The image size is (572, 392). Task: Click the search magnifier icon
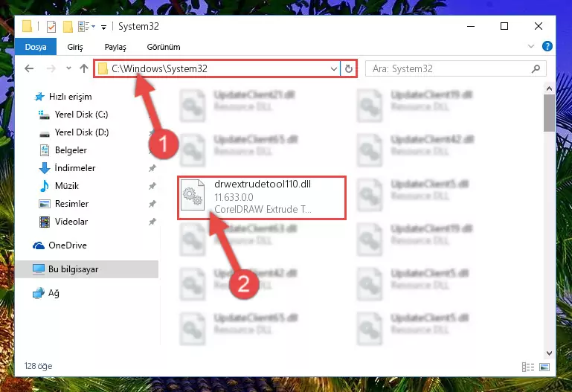coord(536,68)
